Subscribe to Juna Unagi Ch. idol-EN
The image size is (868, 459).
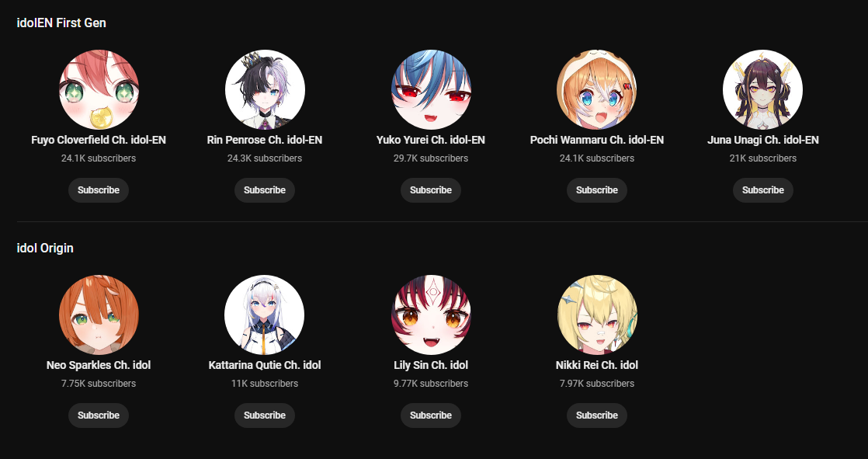pyautogui.click(x=763, y=190)
